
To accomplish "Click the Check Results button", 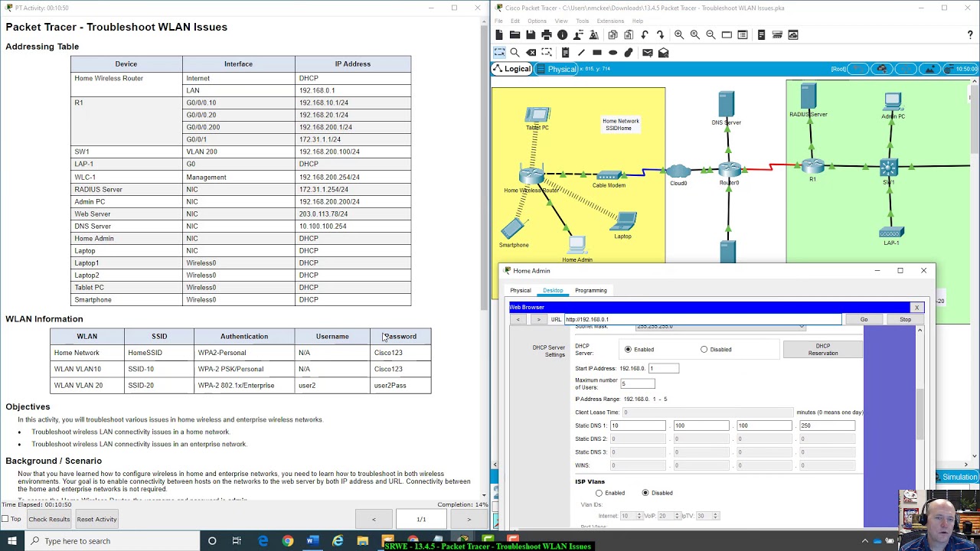I will click(x=49, y=519).
